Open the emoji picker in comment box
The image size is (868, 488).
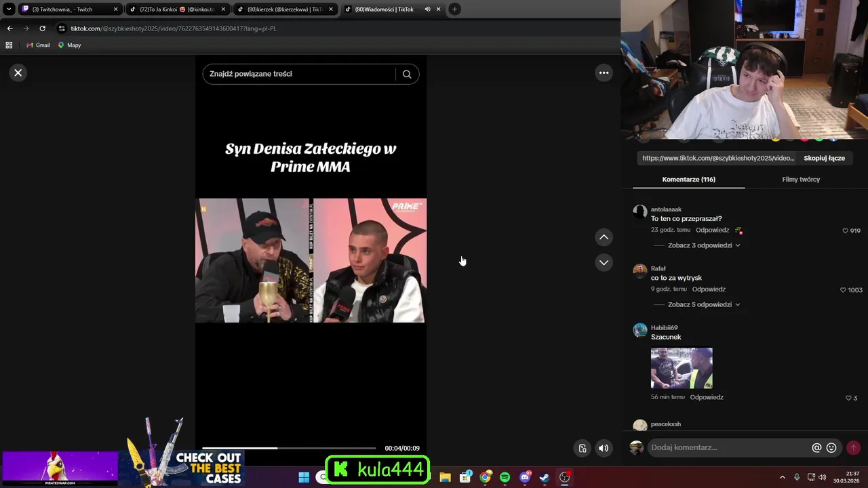[831, 448]
